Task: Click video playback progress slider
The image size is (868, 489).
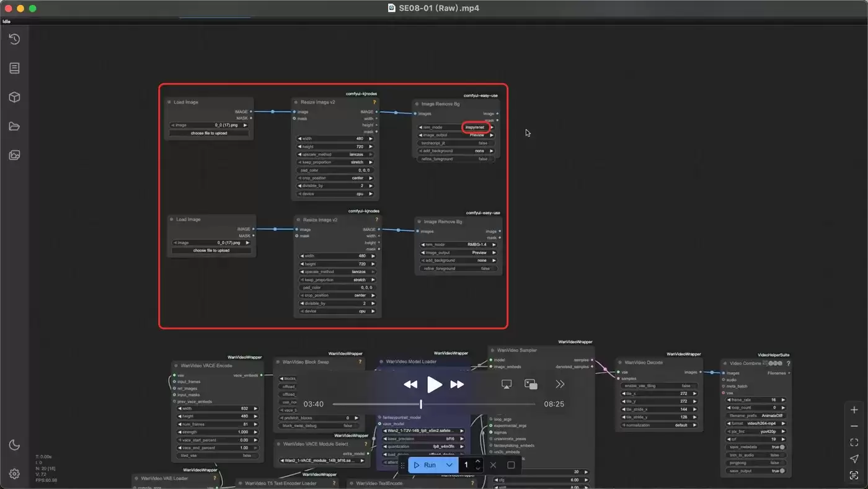Action: click(434, 404)
